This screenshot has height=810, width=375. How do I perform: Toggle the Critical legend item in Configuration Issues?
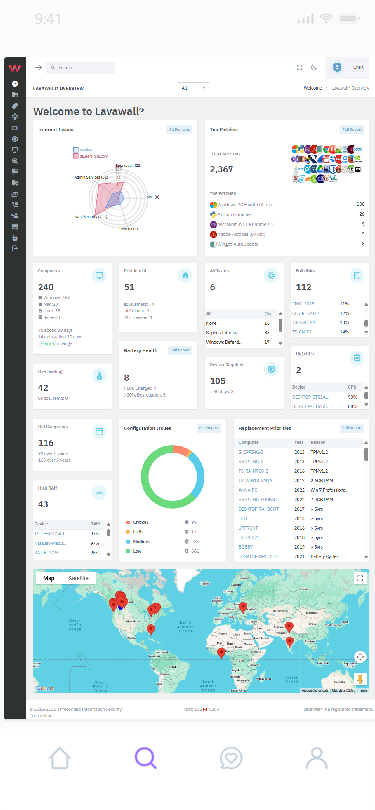(x=137, y=522)
